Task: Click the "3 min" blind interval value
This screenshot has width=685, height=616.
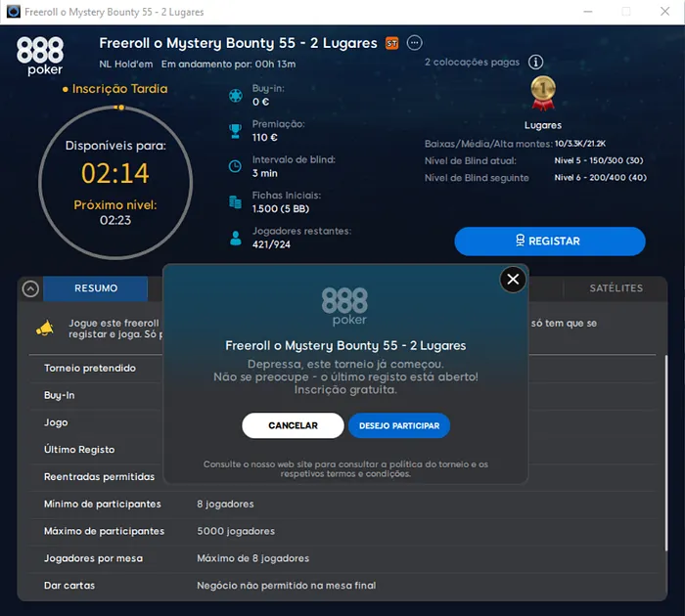Action: coord(265,173)
